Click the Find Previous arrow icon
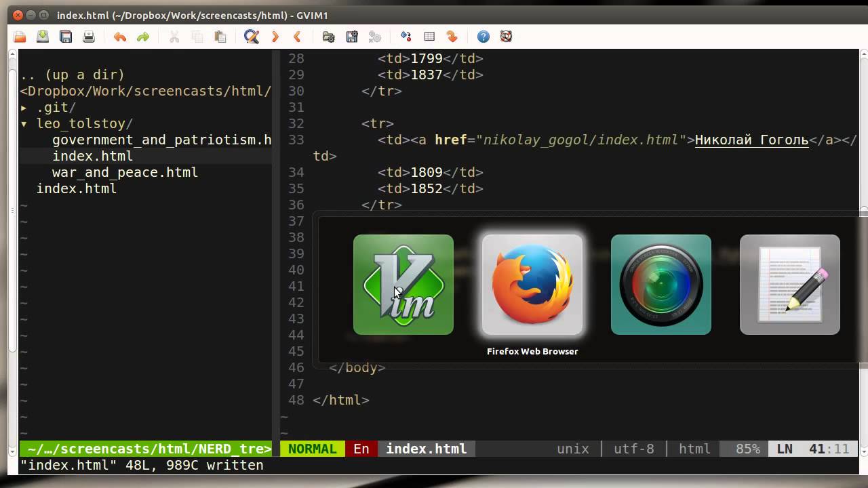868x488 pixels. click(297, 37)
